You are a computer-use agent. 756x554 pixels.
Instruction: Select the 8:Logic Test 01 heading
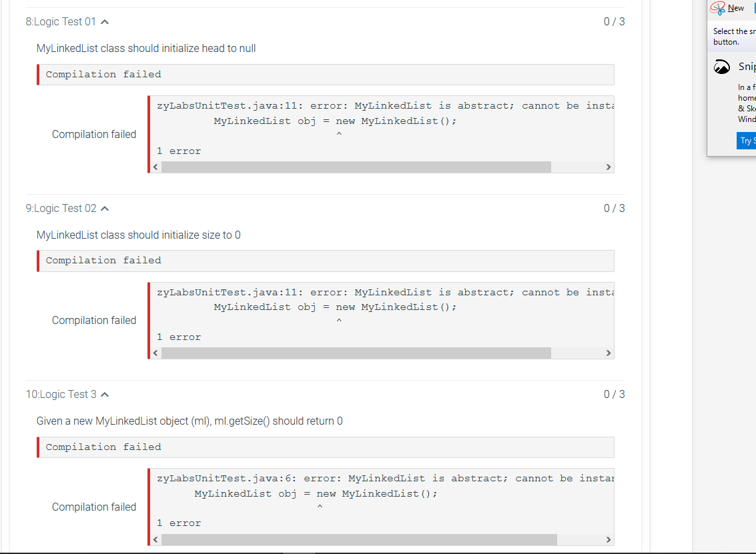pyautogui.click(x=62, y=21)
